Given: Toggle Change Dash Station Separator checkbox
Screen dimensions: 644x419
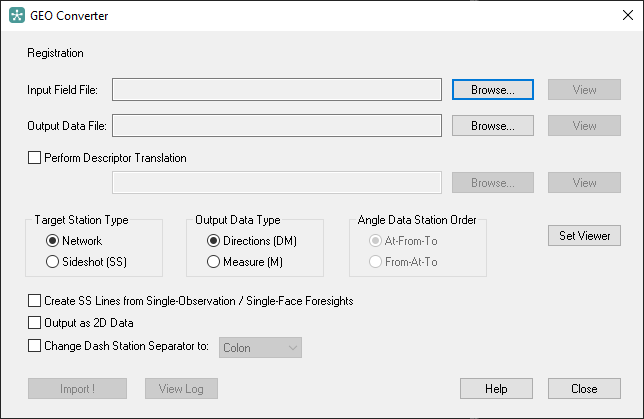Looking at the screenshot, I should click(34, 346).
